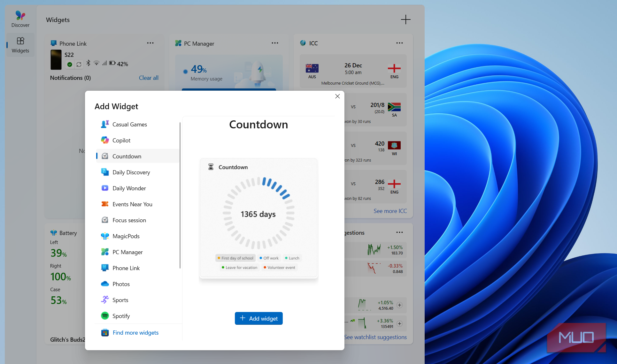
Task: Click the Countdown preview hourglass icon
Action: [x=211, y=167]
